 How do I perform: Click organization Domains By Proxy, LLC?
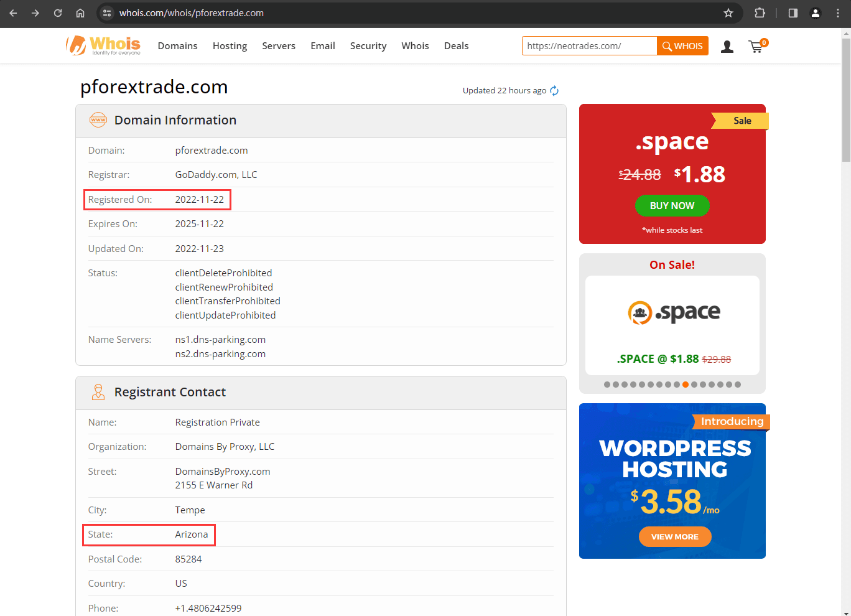point(225,447)
